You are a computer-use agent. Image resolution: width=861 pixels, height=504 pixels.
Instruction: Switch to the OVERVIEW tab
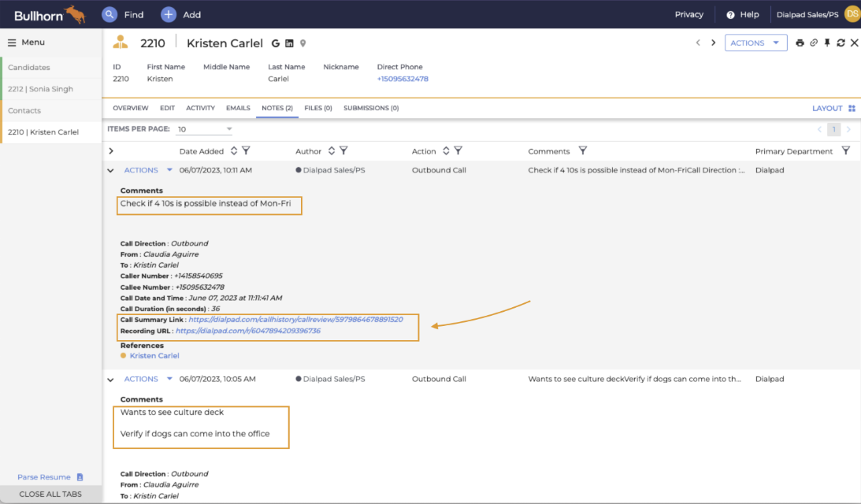tap(131, 108)
